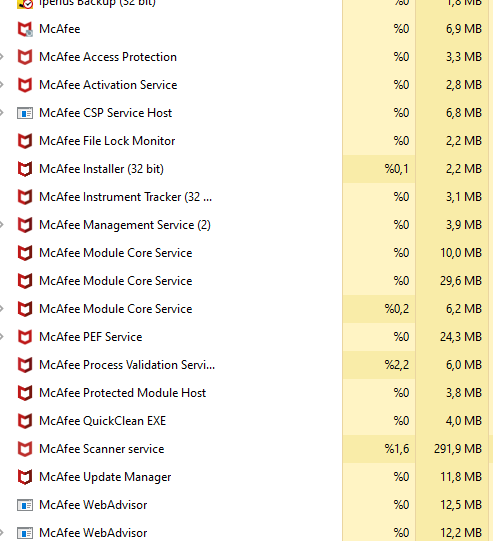Click icon of Module Core Service using 10,0 MB
This screenshot has width=493, height=541.
pyautogui.click(x=25, y=253)
